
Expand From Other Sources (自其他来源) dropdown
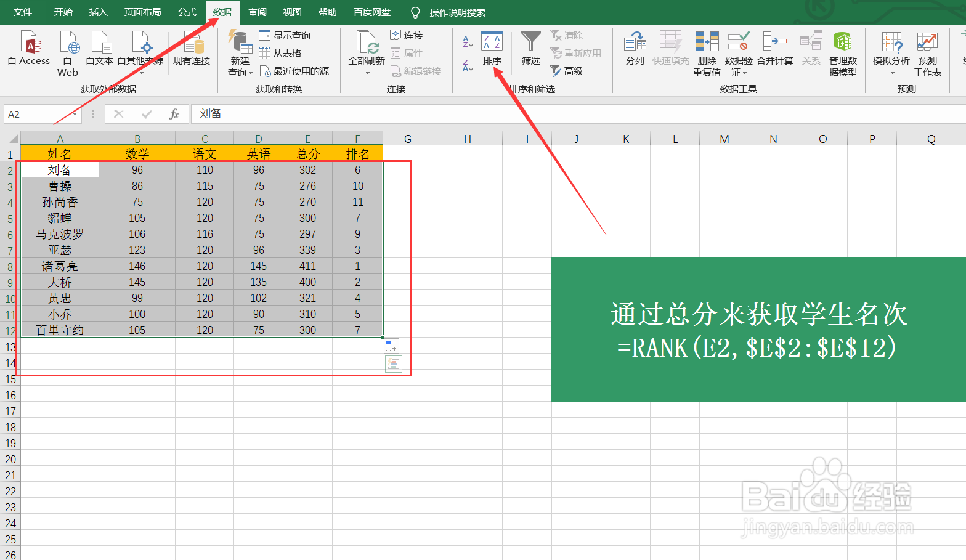click(142, 73)
